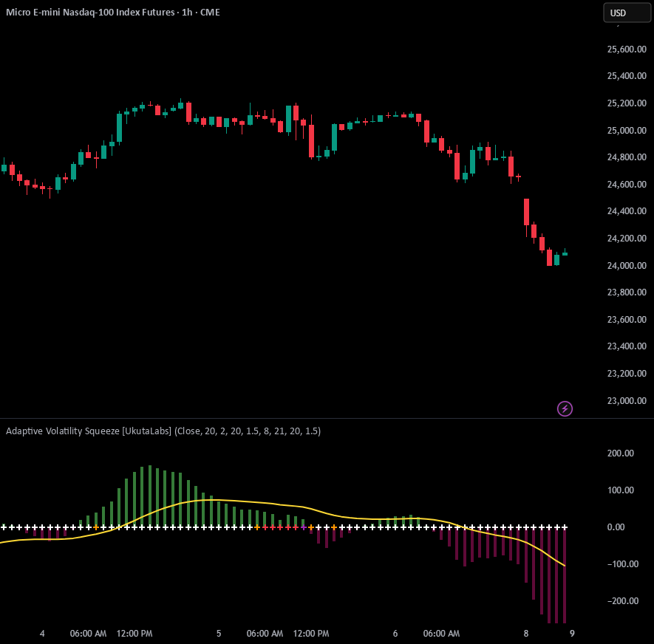
Task: Click the 12:00 PM time label after 4
Action: tap(134, 634)
